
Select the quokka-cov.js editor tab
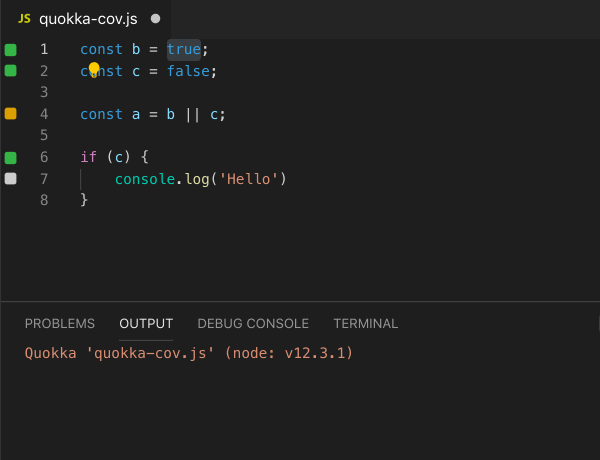point(86,19)
